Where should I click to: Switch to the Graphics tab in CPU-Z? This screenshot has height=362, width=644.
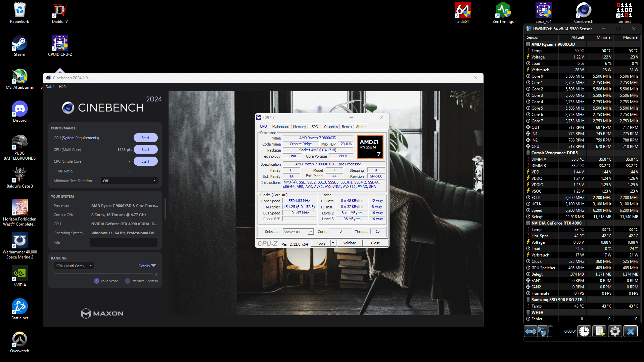coord(331,127)
